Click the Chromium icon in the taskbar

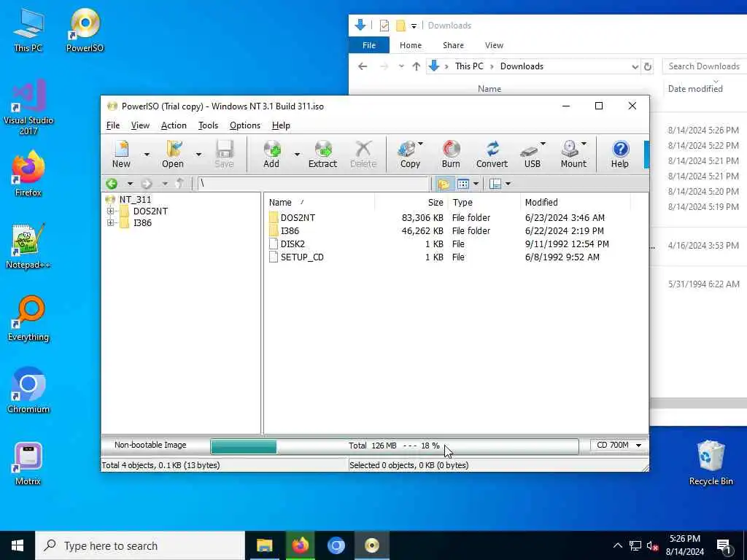(336, 545)
